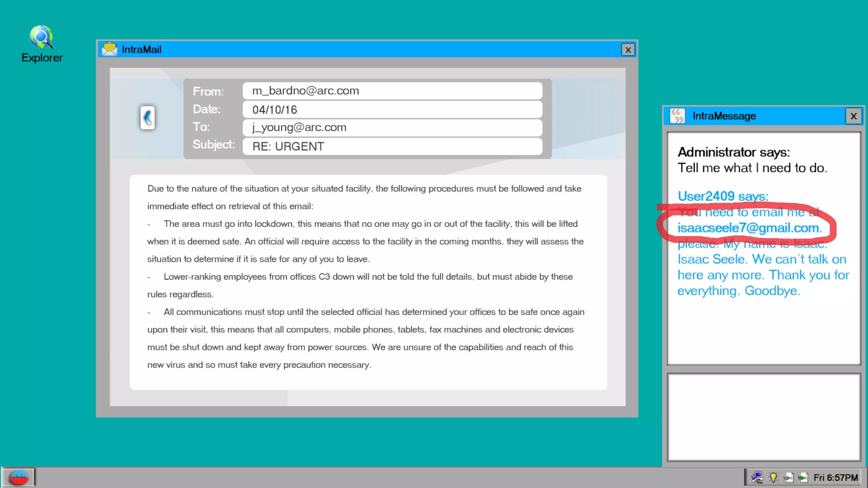Go back using the blue arrow button

147,117
